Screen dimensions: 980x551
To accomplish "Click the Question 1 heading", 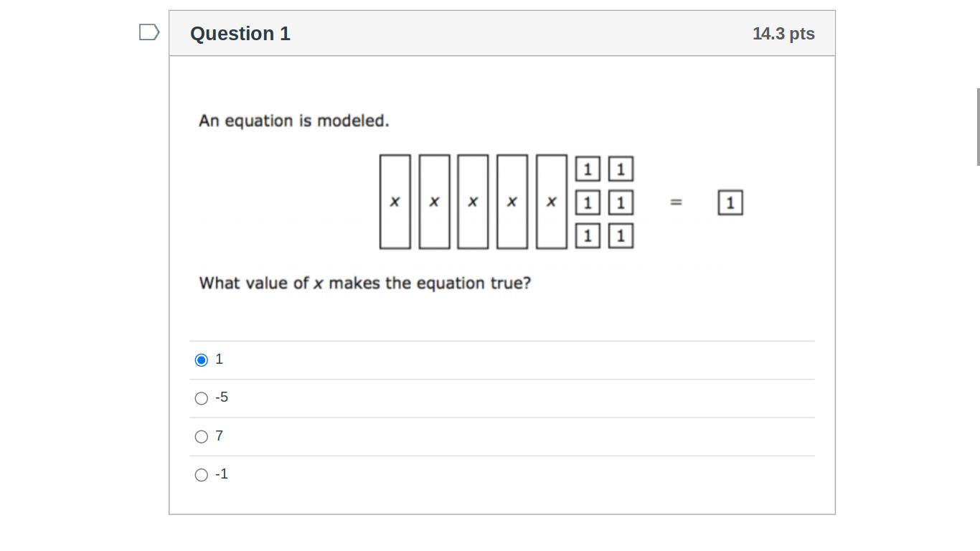I will [240, 34].
